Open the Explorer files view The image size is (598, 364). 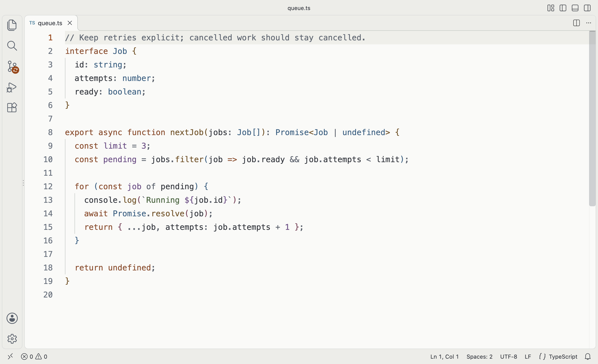tap(12, 25)
